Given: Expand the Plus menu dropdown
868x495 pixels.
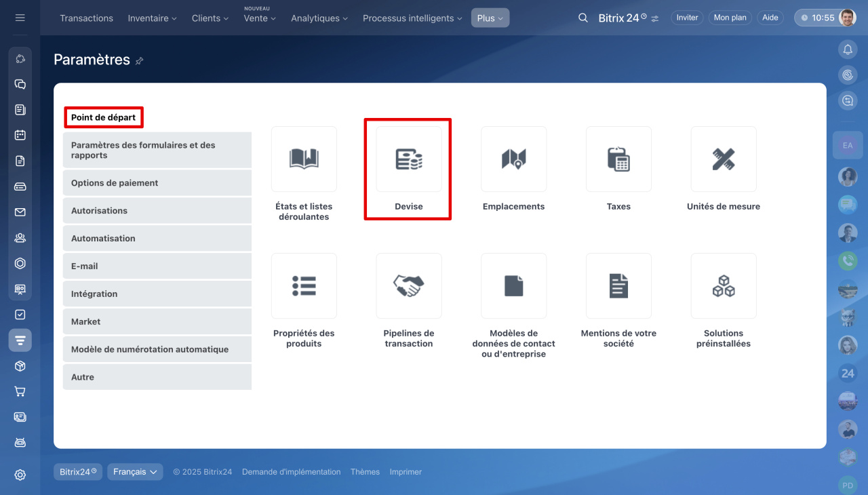Looking at the screenshot, I should pos(490,18).
